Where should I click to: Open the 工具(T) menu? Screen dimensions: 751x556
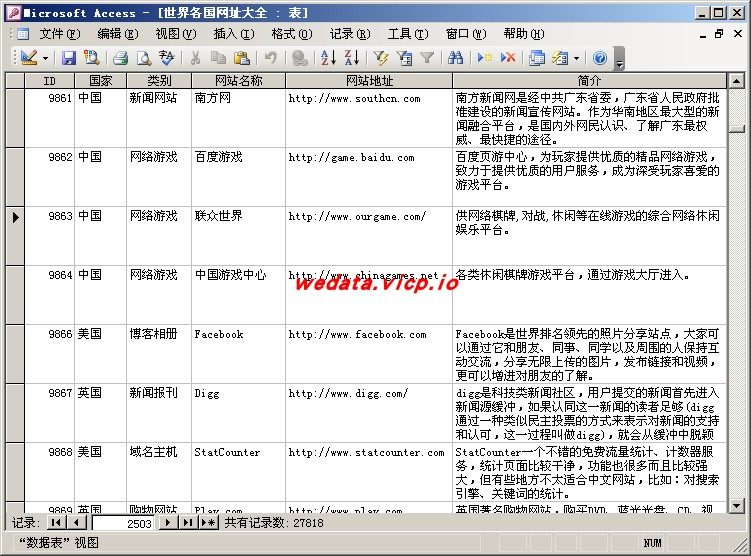click(x=408, y=34)
